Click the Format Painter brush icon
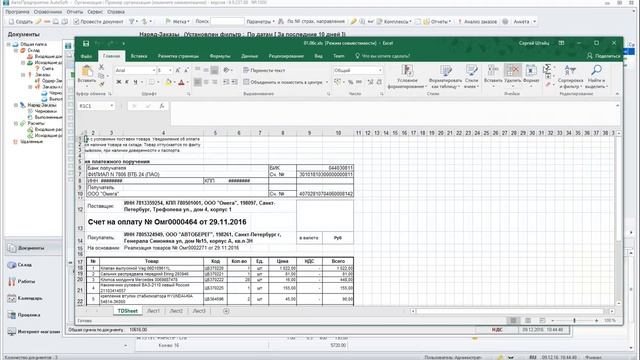The width and height of the screenshot is (640, 360). point(101,84)
